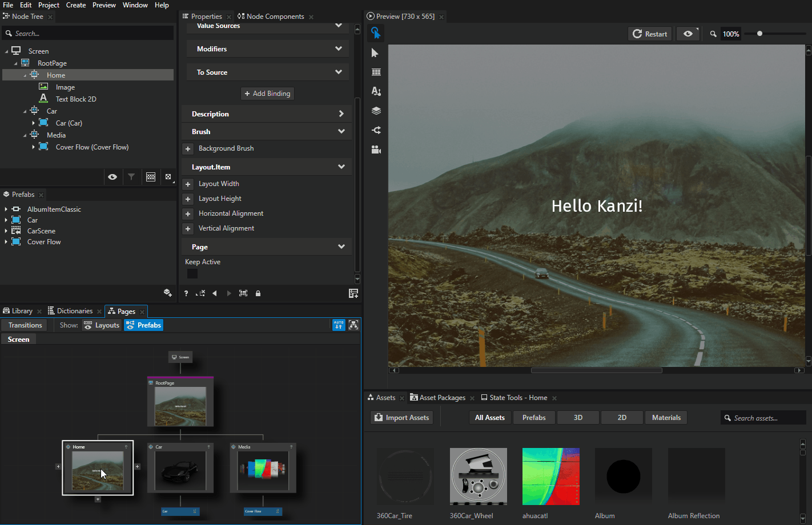Screen dimensions: 812x525
Task: Click the Add Binding button
Action: click(x=267, y=93)
